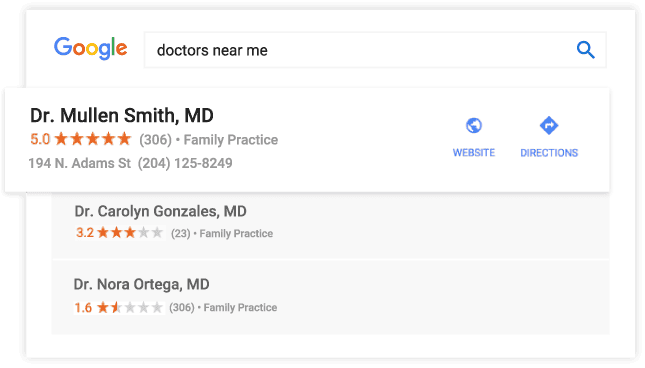Click the Google logo
This screenshot has width=645, height=368.
coord(90,49)
